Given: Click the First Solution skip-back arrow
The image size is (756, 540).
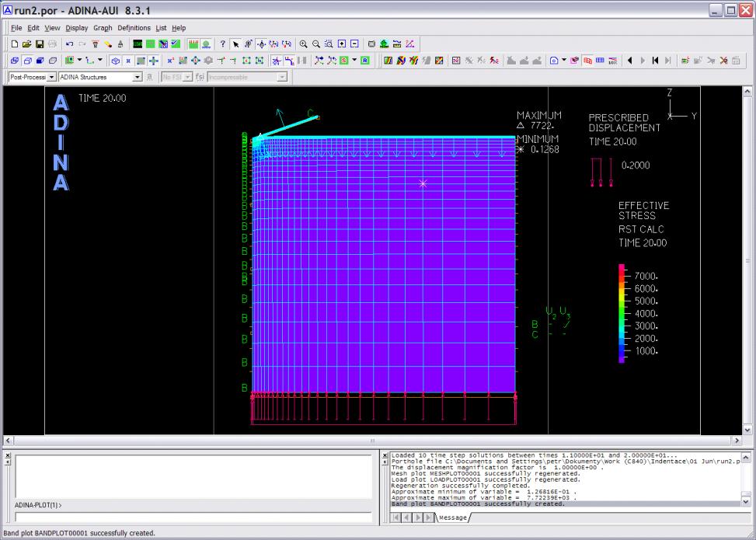Looking at the screenshot, I should pos(655,61).
